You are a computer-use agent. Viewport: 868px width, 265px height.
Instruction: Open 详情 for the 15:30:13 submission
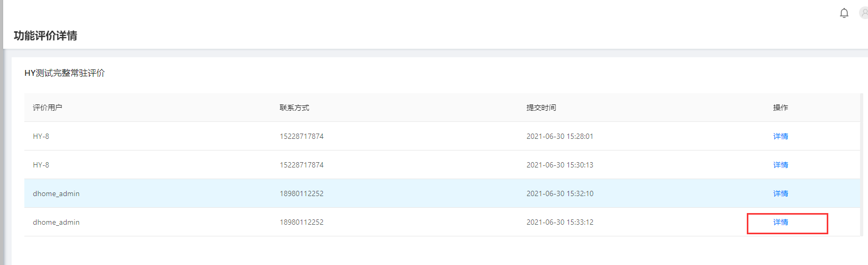pyautogui.click(x=781, y=165)
